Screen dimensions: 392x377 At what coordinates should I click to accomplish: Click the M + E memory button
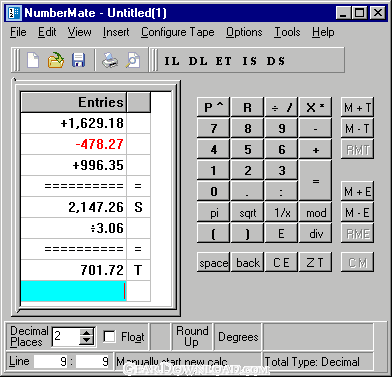pyautogui.click(x=357, y=191)
